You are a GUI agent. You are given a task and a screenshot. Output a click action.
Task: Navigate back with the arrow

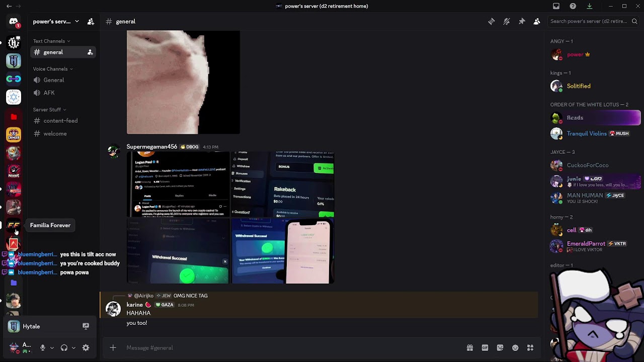pos(9,6)
